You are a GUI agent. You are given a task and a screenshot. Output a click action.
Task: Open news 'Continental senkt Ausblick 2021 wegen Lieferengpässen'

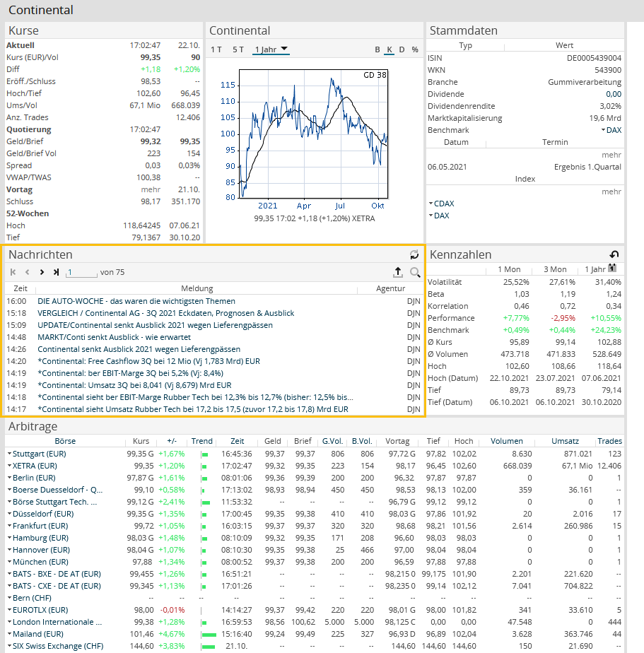pyautogui.click(x=139, y=349)
